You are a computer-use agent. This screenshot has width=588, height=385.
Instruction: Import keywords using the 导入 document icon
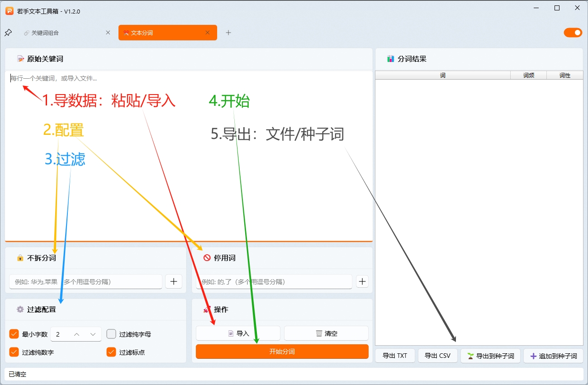231,333
